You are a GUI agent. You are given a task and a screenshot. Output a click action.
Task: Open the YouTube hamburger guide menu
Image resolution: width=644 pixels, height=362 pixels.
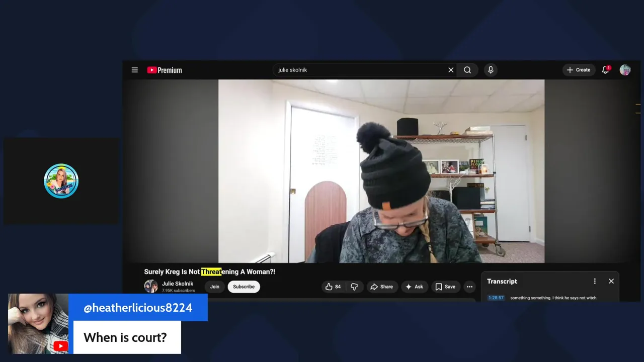click(x=135, y=70)
